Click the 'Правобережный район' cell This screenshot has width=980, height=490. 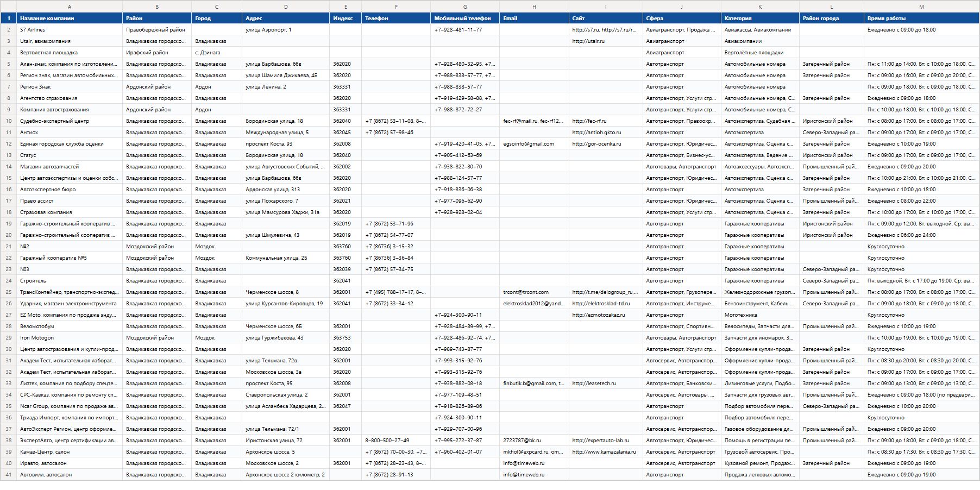(157, 30)
